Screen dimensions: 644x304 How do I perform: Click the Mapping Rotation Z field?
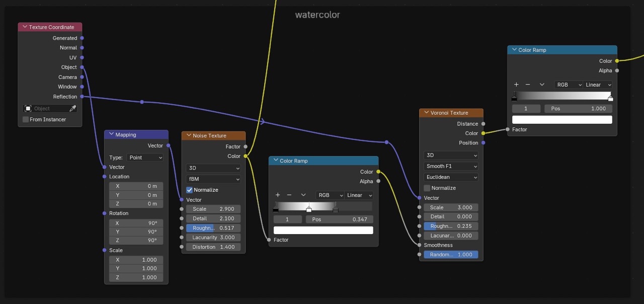tap(136, 241)
